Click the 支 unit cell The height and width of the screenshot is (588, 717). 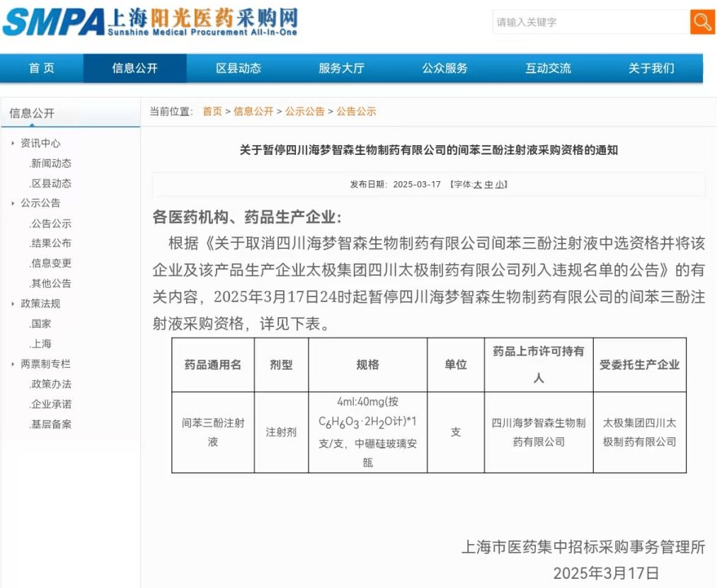[x=455, y=432]
